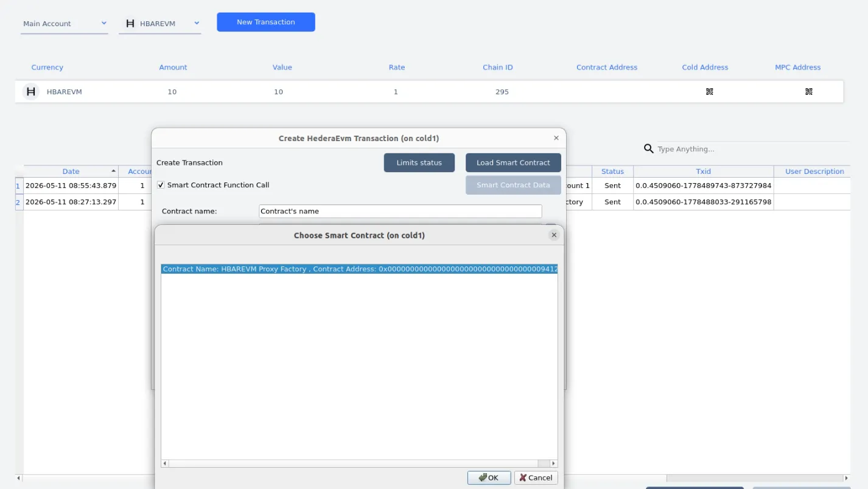Select row number 1 in transactions table
This screenshot has width=868, height=489.
pyautogui.click(x=18, y=186)
